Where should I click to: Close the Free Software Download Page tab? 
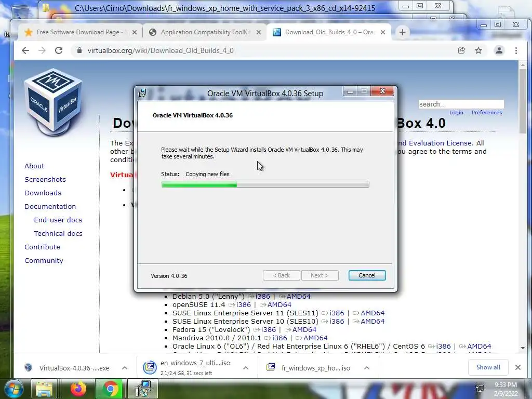135,32
